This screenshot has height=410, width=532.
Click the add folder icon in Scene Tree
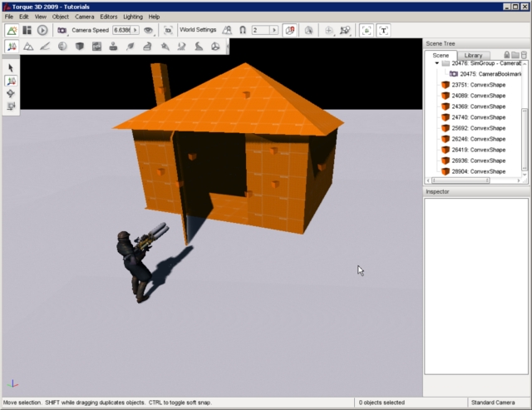click(515, 55)
